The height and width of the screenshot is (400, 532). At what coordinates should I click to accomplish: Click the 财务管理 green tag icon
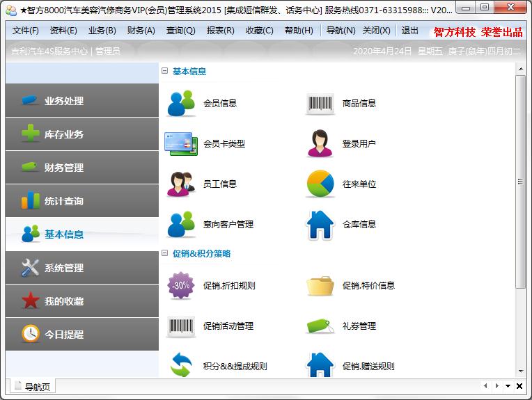click(x=29, y=167)
